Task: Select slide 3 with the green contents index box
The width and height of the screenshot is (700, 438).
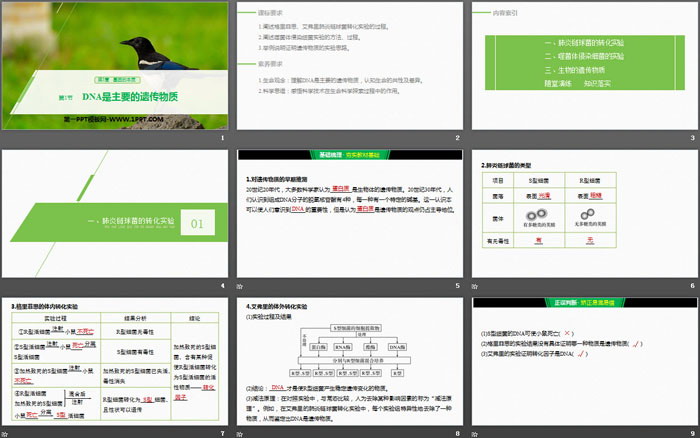Action: click(585, 66)
